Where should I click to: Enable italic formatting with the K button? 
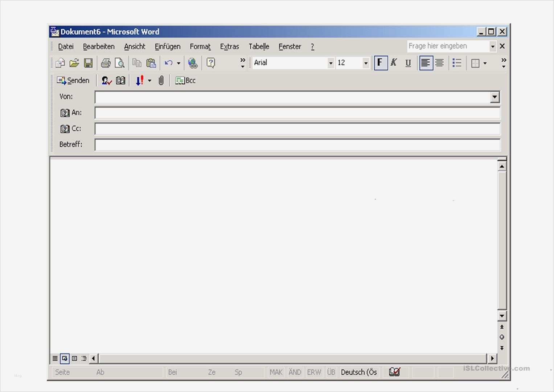(394, 62)
